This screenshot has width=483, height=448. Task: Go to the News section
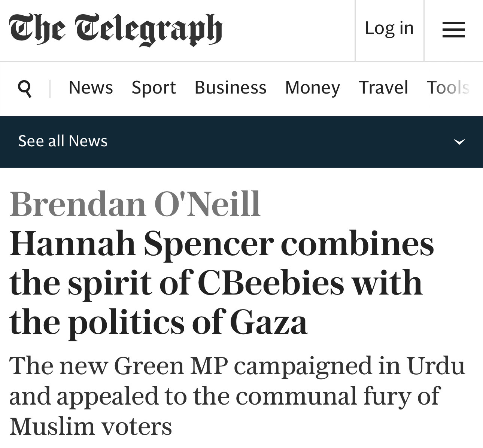tap(91, 88)
